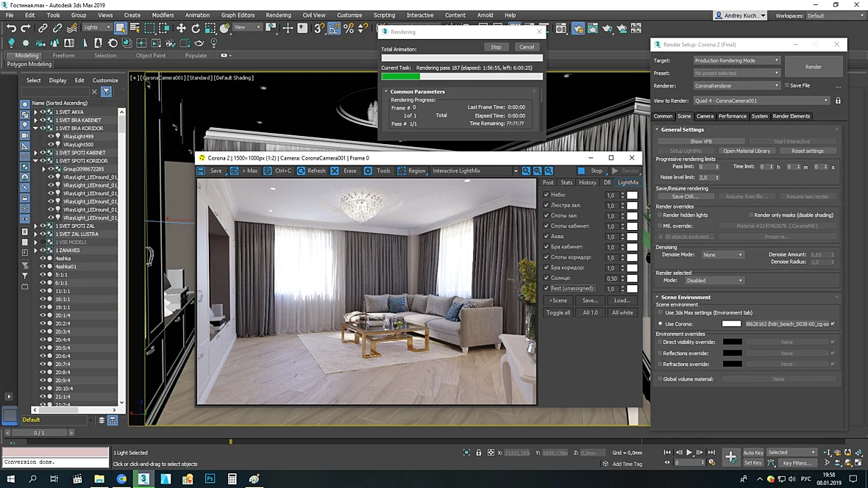Choose the Select and Rotate tool

(x=196, y=28)
